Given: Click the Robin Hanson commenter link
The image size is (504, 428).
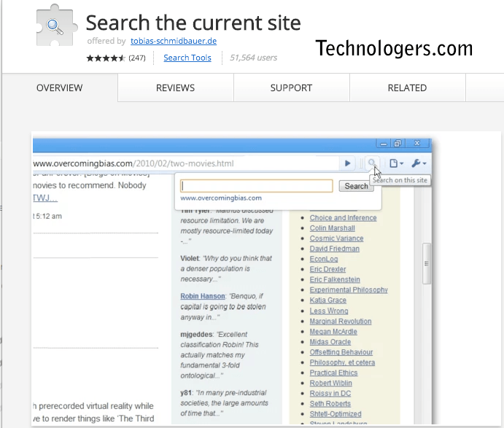Looking at the screenshot, I should pyautogui.click(x=203, y=296).
